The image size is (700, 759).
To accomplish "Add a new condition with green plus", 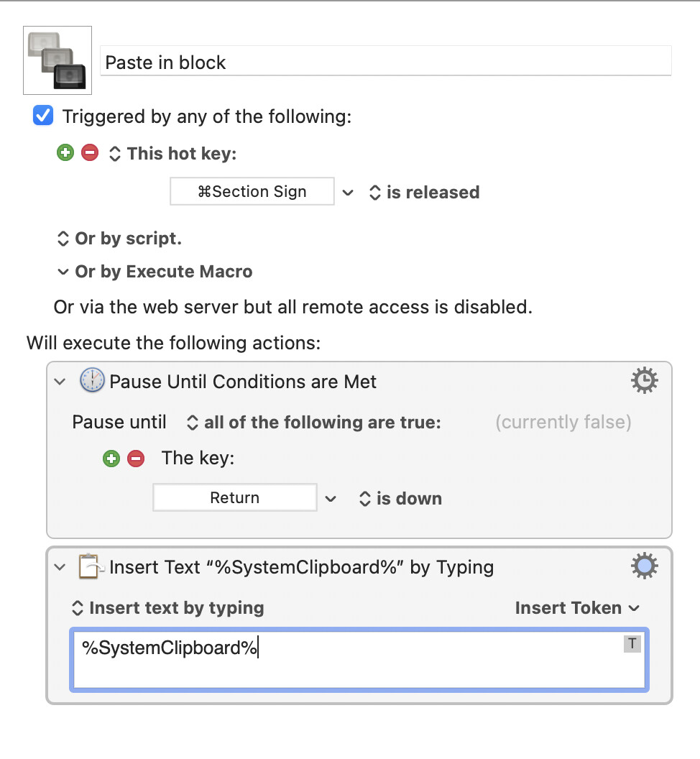I will click(x=111, y=459).
